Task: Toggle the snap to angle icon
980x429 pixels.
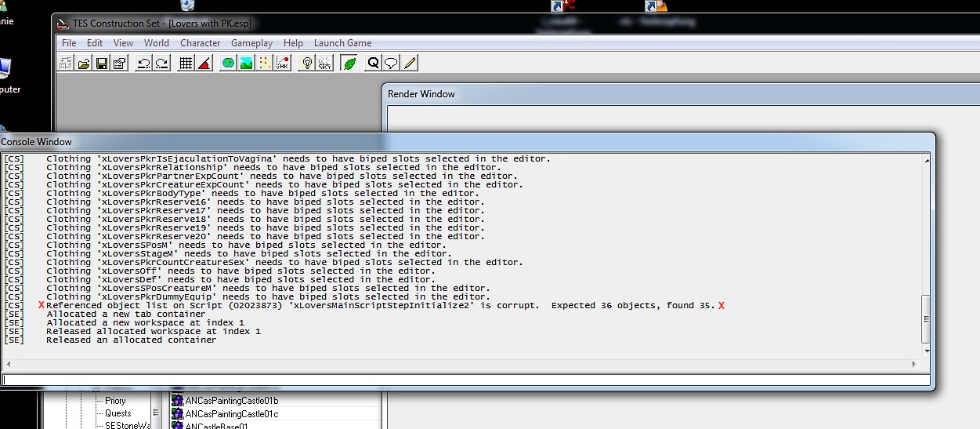Action: click(204, 64)
